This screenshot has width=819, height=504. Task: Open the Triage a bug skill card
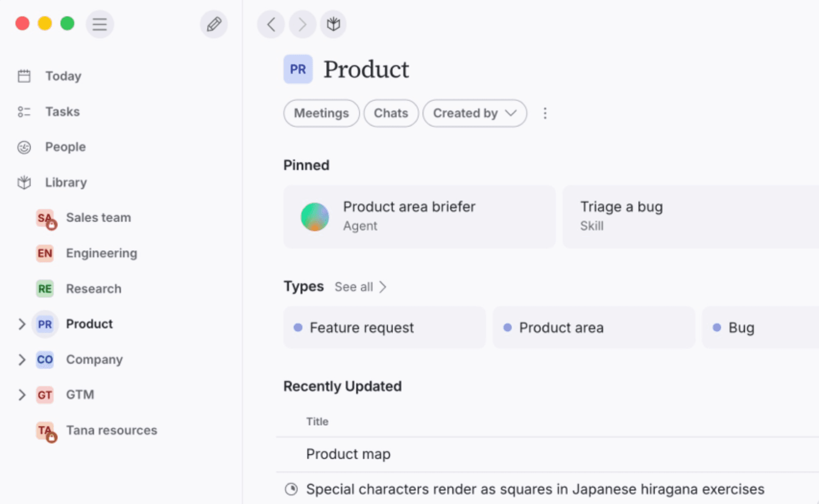point(691,217)
